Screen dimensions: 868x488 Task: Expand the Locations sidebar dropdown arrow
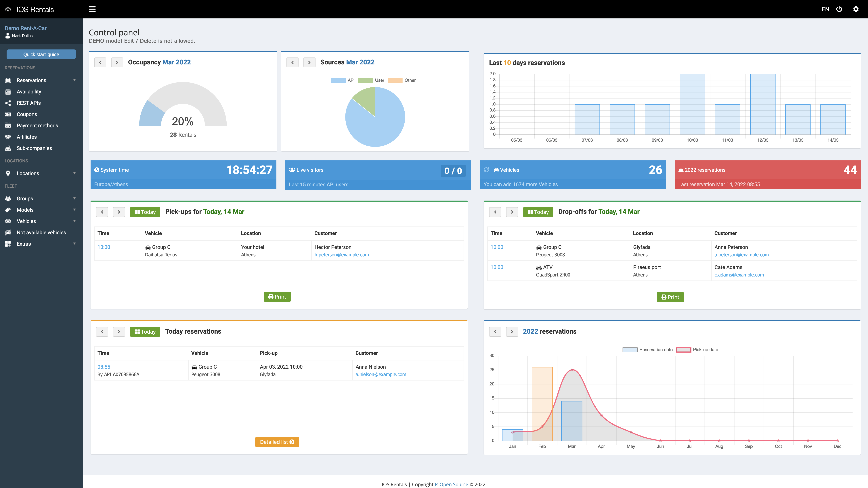74,173
